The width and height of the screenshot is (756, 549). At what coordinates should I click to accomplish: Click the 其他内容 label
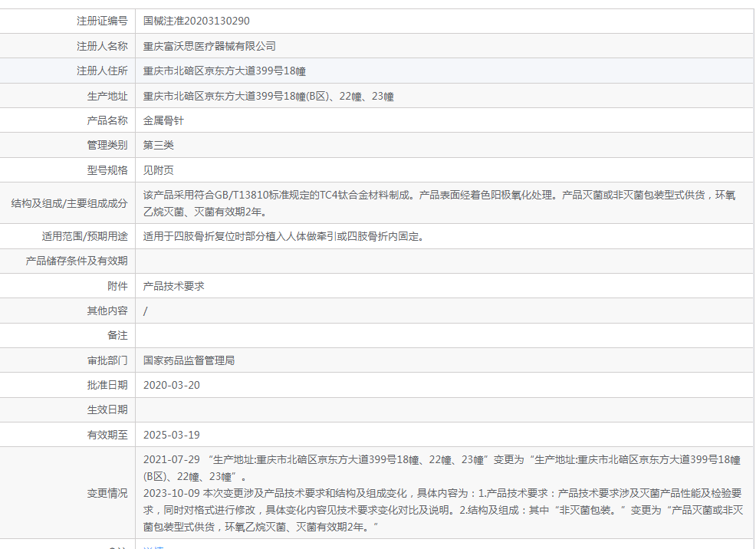[107, 311]
